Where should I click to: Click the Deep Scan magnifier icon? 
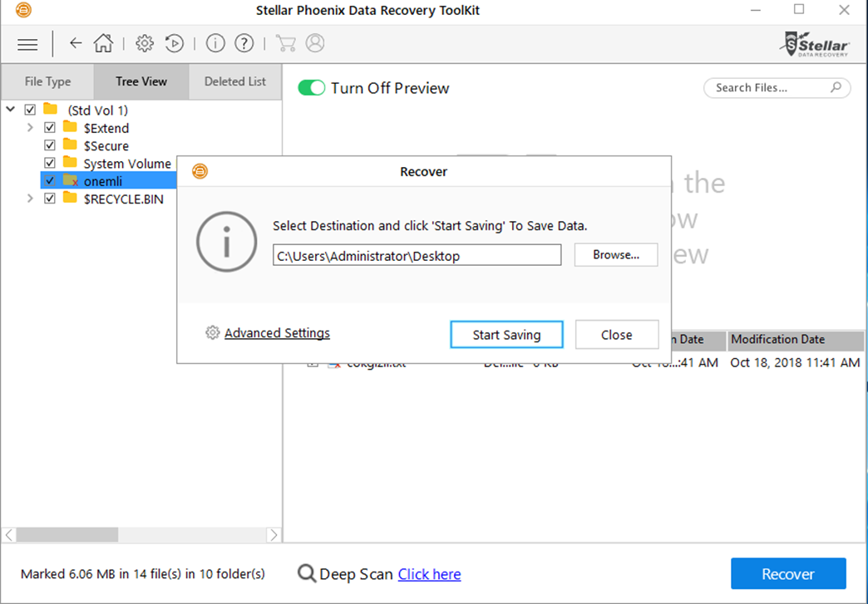pos(307,573)
